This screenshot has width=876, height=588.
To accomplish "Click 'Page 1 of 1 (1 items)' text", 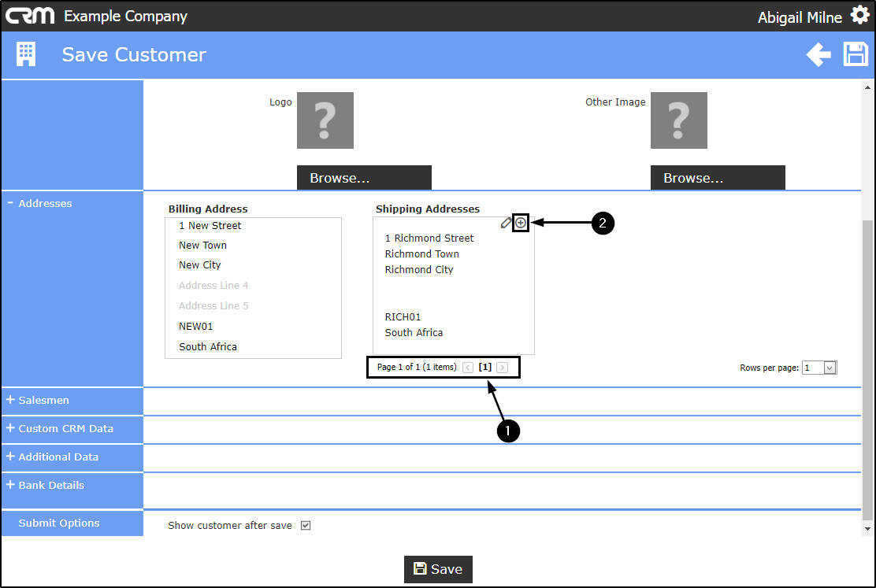I will point(417,367).
